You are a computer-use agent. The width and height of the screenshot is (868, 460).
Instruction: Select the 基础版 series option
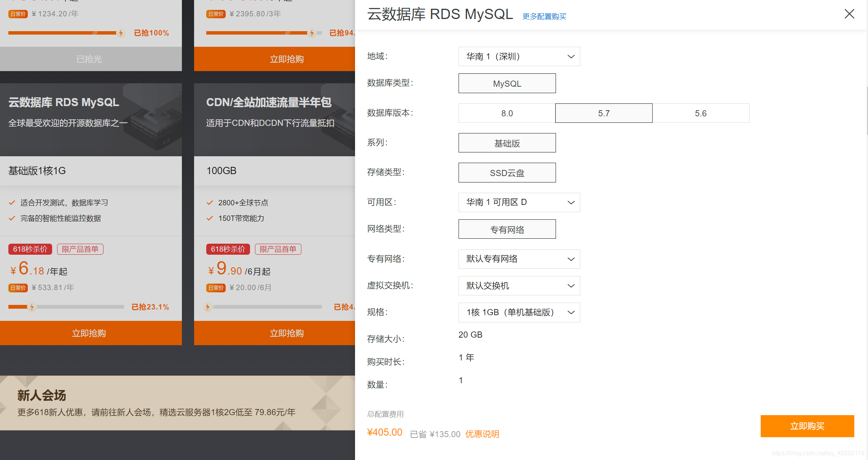(507, 143)
